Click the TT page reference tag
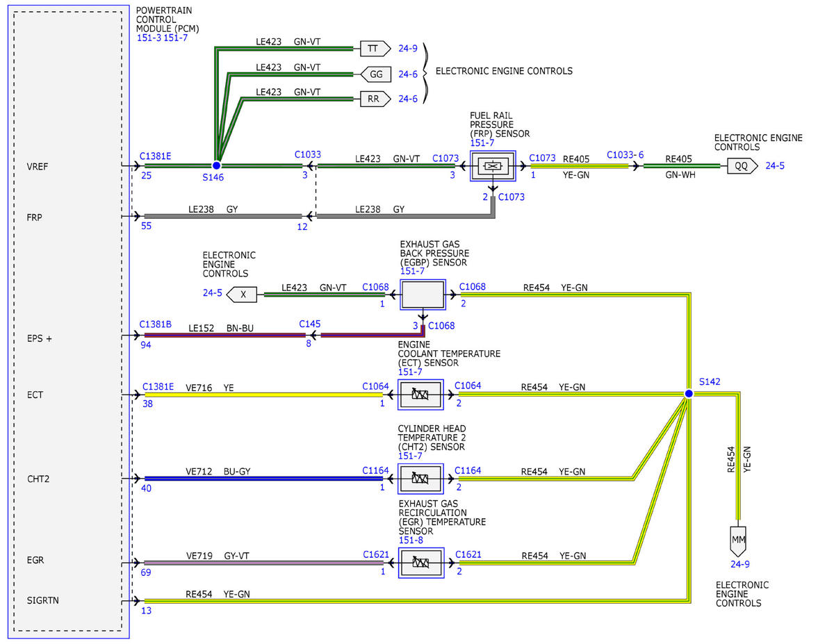Screen dimensions: 834x644 click(x=376, y=49)
